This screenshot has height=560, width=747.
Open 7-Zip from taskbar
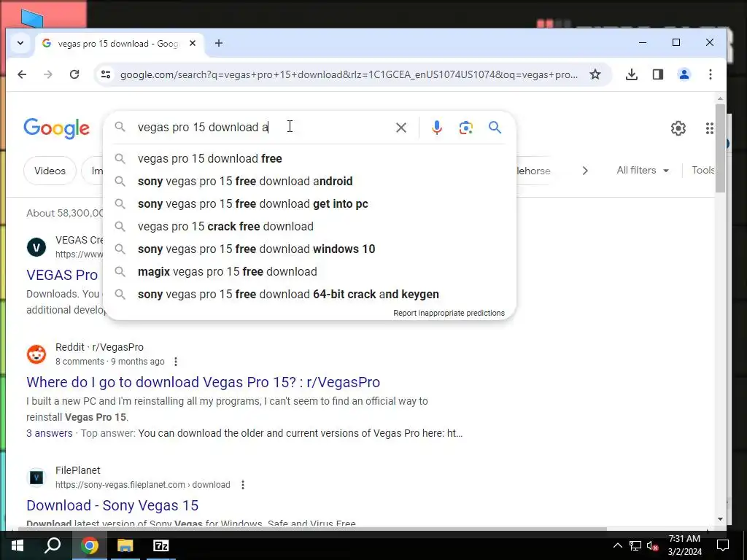(161, 545)
